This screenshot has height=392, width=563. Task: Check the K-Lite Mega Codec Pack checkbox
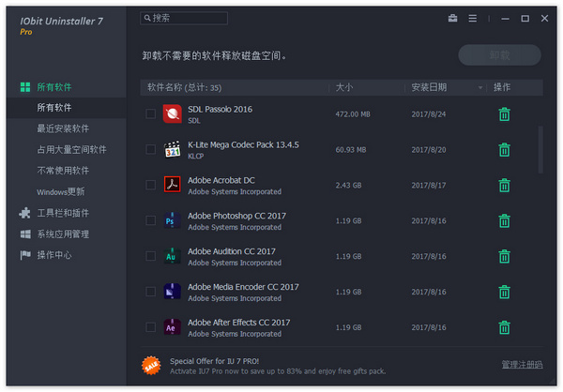[151, 149]
